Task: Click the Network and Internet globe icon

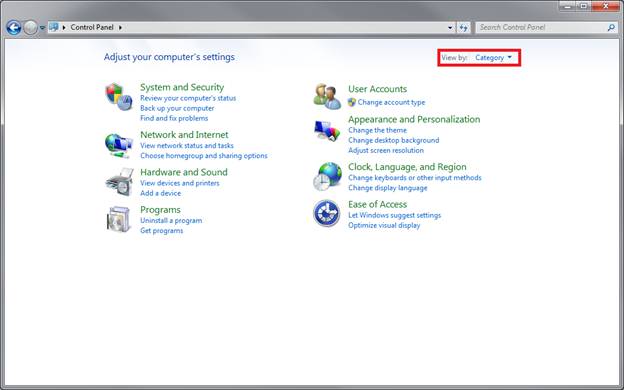Action: point(119,146)
